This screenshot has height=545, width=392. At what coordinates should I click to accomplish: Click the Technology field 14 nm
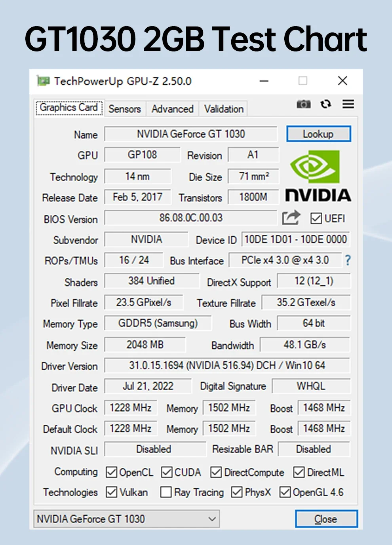click(137, 176)
